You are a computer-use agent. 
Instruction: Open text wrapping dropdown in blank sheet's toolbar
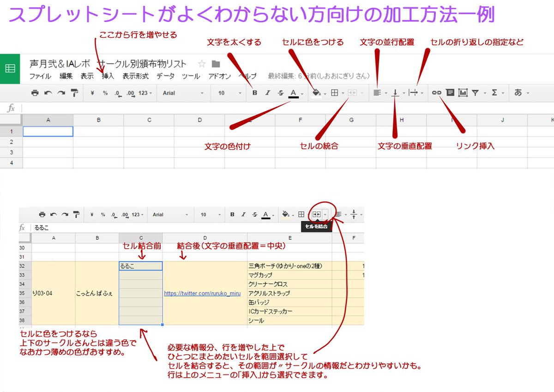pos(416,93)
